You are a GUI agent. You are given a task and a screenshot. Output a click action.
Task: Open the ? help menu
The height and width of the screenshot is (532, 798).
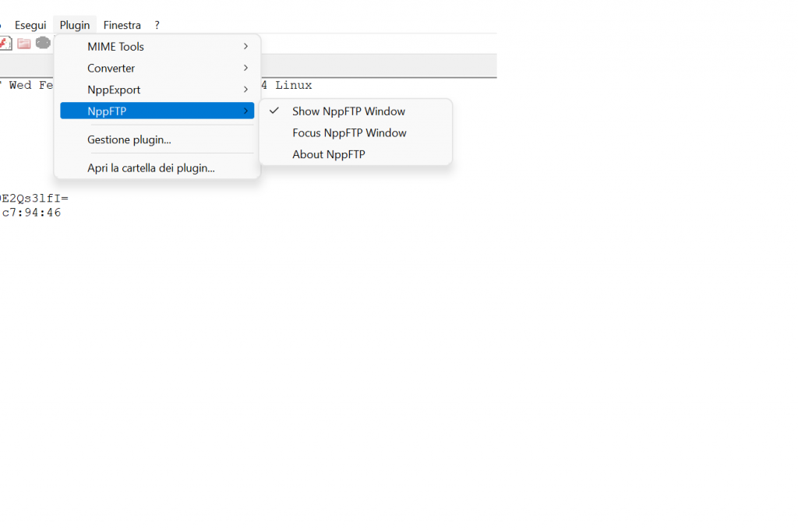tap(157, 25)
